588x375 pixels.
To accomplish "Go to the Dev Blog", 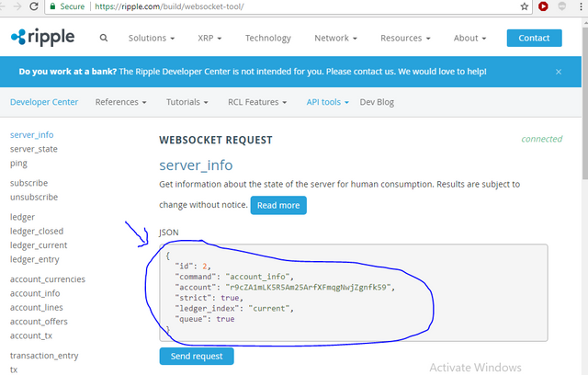I will (x=377, y=102).
